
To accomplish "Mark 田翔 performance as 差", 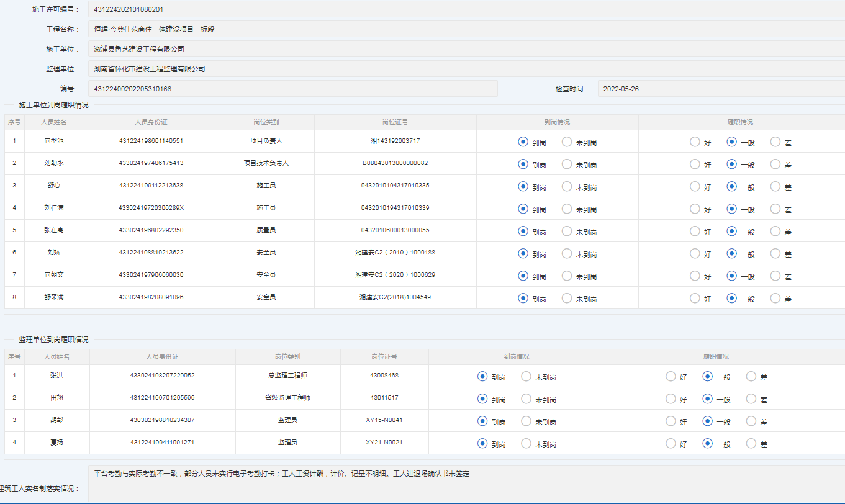I will click(751, 398).
